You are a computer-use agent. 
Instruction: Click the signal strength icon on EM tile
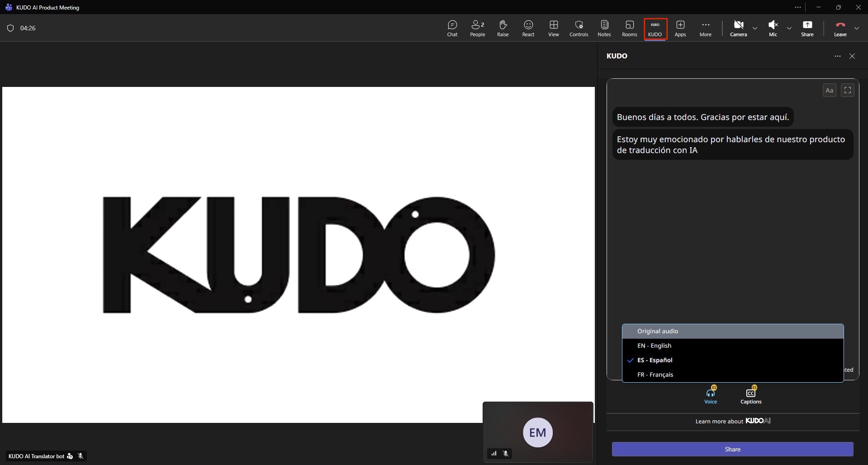pyautogui.click(x=494, y=453)
